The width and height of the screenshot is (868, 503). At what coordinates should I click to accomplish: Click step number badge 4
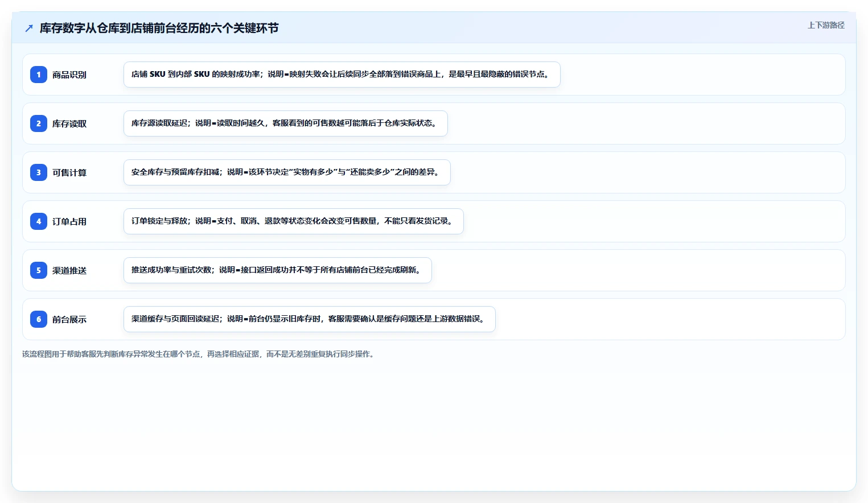39,221
